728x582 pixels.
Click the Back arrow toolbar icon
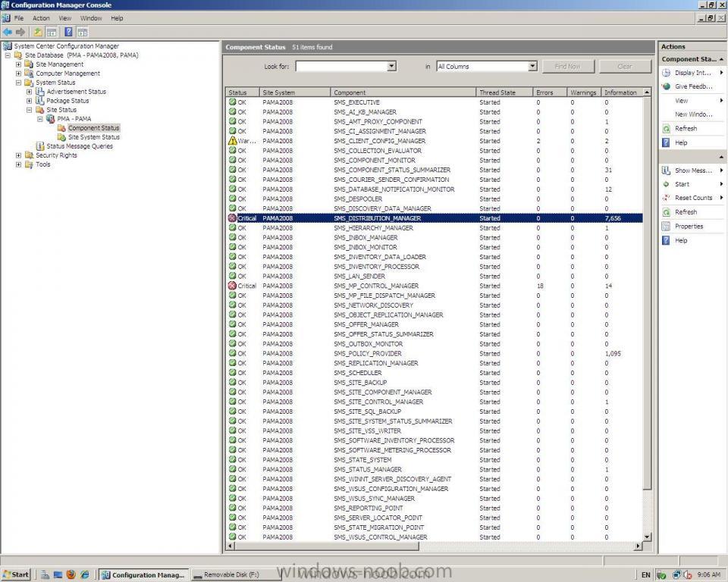click(x=8, y=32)
